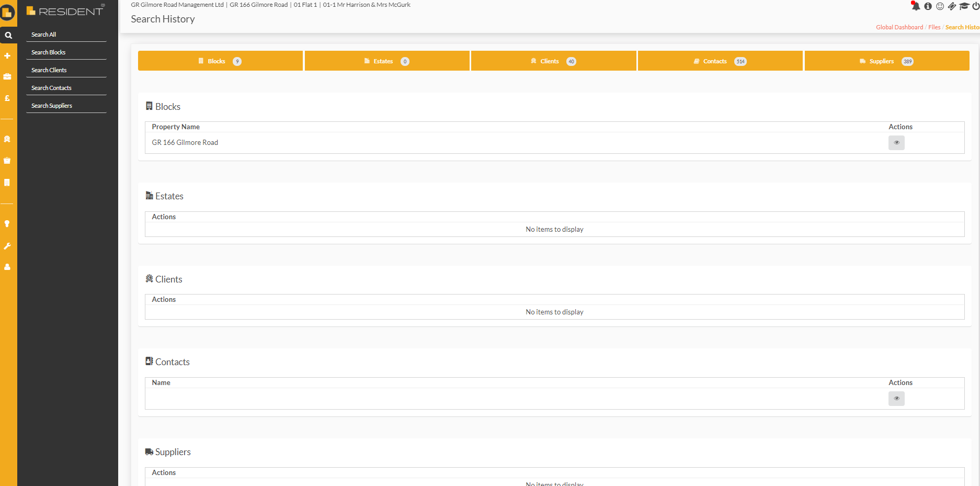The width and height of the screenshot is (980, 486).
Task: Click the Estates section heading
Action: [169, 196]
